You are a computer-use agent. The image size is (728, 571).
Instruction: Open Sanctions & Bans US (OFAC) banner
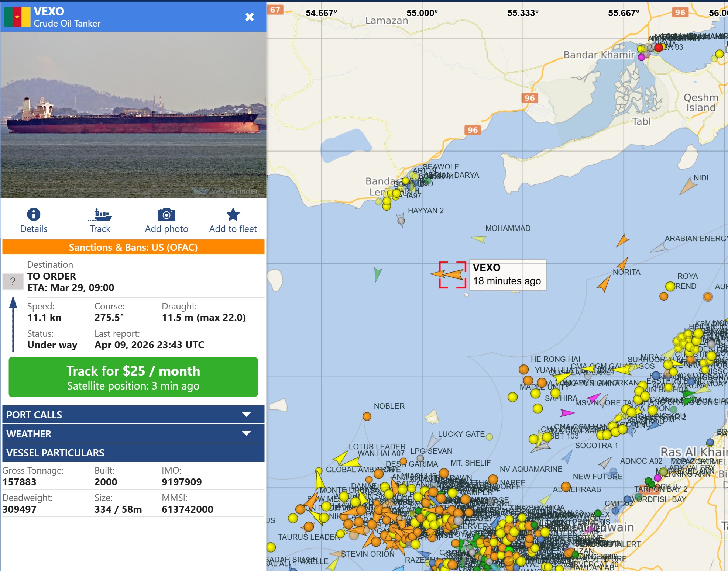point(133,247)
